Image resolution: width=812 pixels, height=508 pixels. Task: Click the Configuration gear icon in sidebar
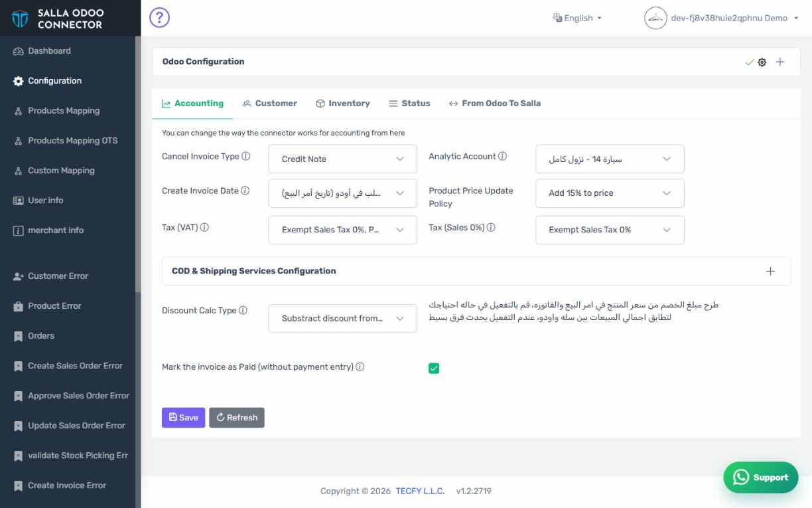(18, 81)
